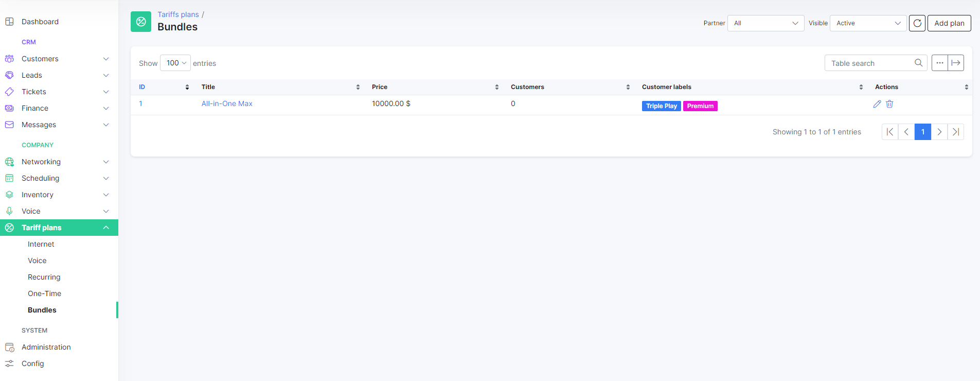980x381 pixels.
Task: Expand the Tickets menu chevron
Action: 106,92
